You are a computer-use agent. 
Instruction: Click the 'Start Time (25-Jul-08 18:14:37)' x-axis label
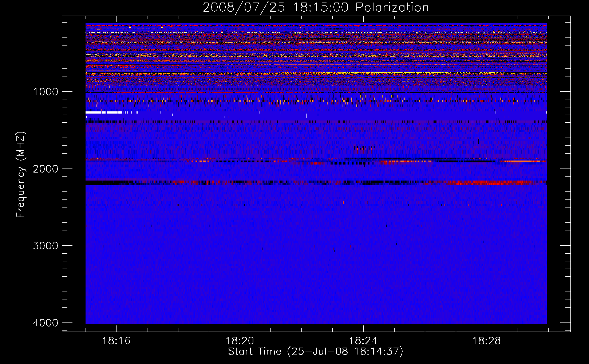click(316, 352)
